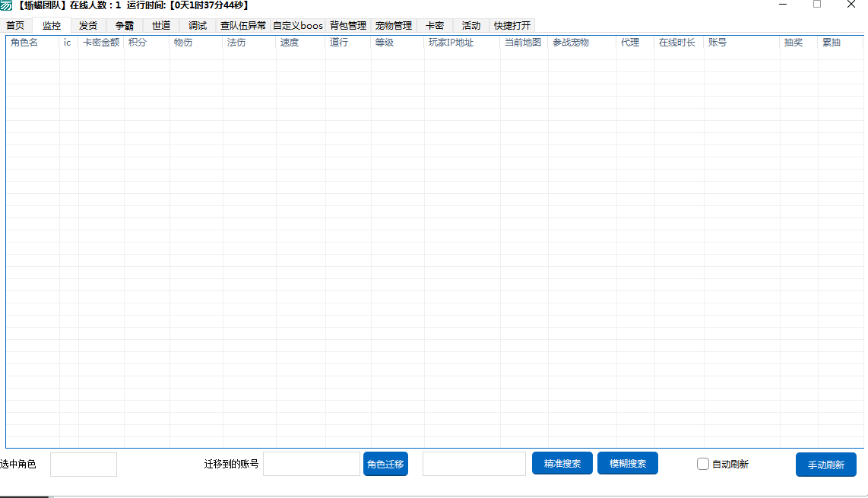
Task: Switch to the 发货 tab
Action: pyautogui.click(x=88, y=26)
